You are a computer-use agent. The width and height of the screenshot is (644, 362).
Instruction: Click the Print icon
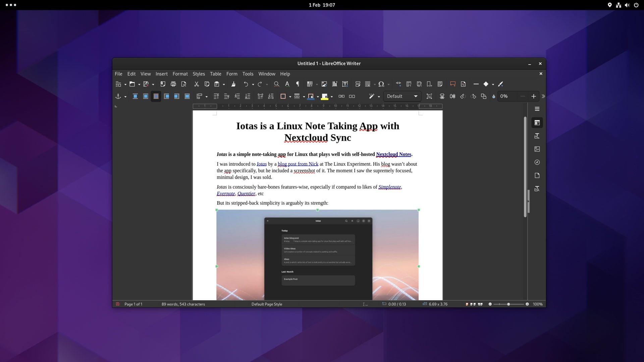coord(173,84)
